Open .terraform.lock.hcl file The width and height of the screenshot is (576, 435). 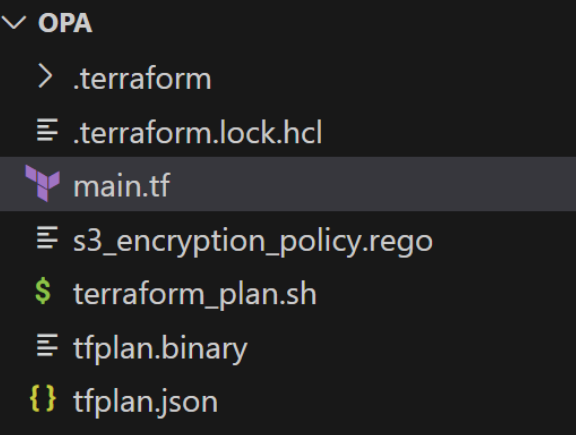point(198,132)
